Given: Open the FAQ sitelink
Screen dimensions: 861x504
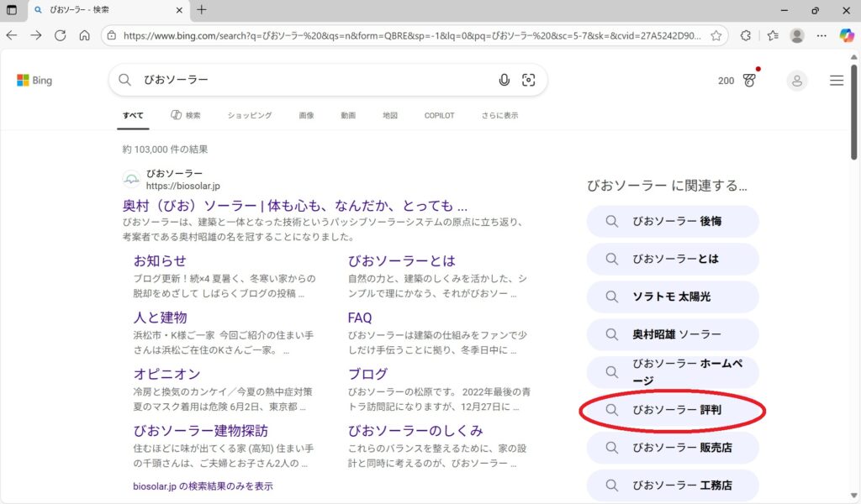Looking at the screenshot, I should pyautogui.click(x=360, y=318).
